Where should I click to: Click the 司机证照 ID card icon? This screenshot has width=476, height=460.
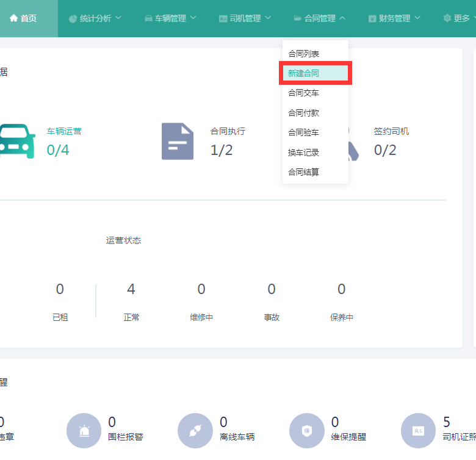(419, 431)
